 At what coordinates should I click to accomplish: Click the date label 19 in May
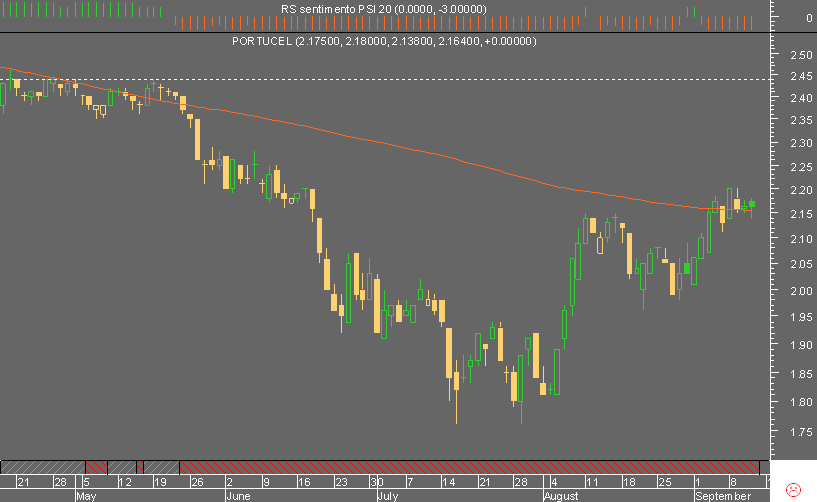[160, 482]
